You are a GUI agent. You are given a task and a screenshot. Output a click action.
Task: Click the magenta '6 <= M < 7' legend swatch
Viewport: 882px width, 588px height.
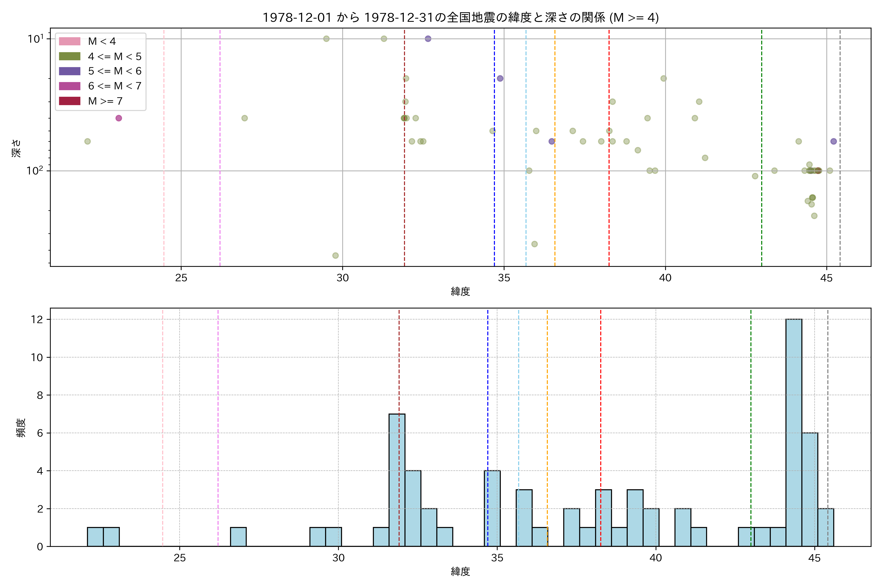[69, 86]
